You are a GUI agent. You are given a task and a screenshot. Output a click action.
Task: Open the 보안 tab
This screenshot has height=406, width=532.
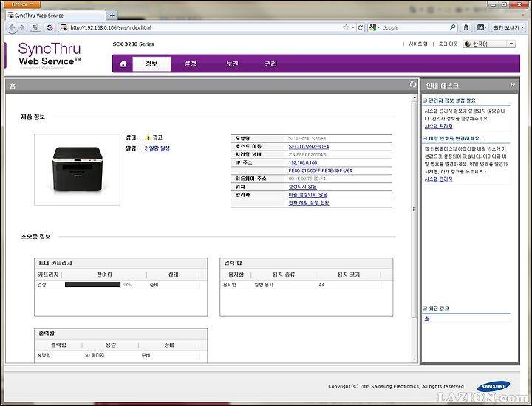232,63
